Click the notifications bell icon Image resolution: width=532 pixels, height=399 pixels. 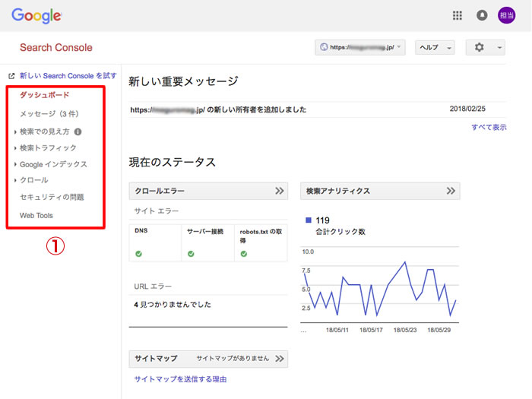pos(482,15)
